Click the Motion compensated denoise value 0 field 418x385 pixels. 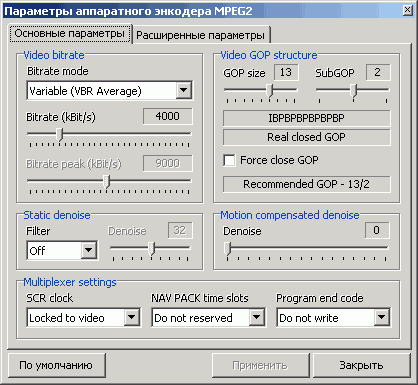click(377, 230)
